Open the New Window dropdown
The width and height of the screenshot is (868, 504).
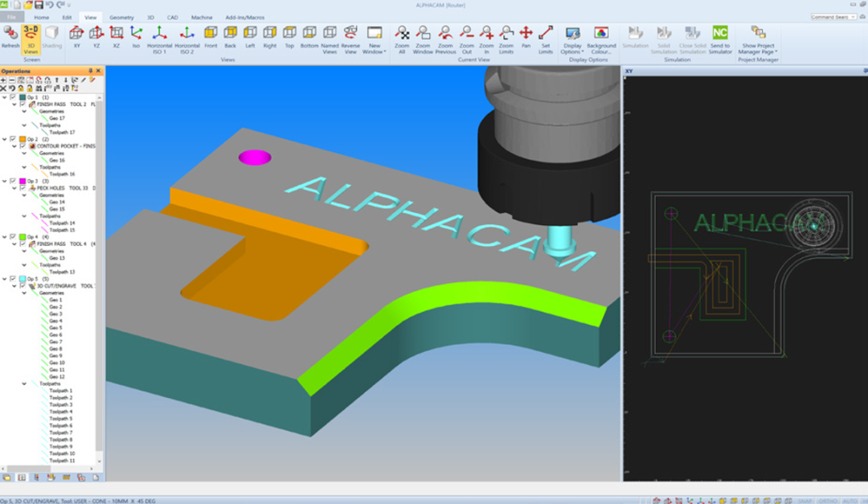[375, 42]
